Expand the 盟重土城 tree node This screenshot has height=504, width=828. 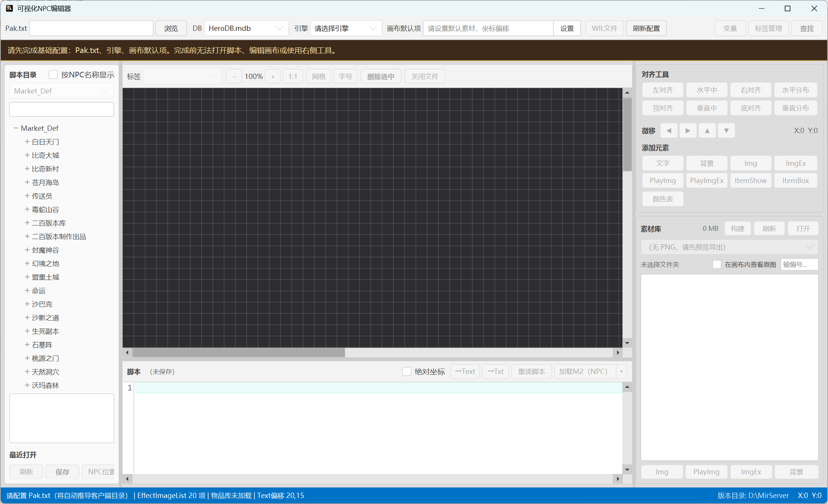(27, 277)
